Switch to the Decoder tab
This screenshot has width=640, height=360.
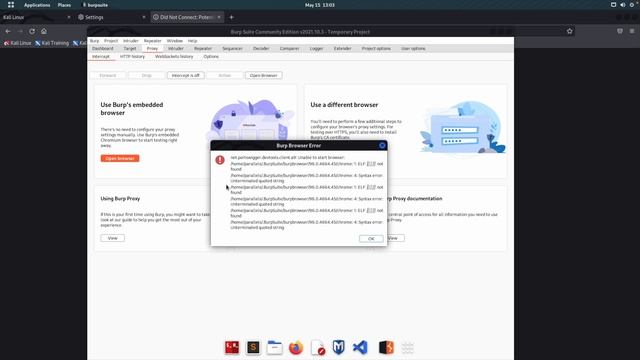tap(261, 48)
